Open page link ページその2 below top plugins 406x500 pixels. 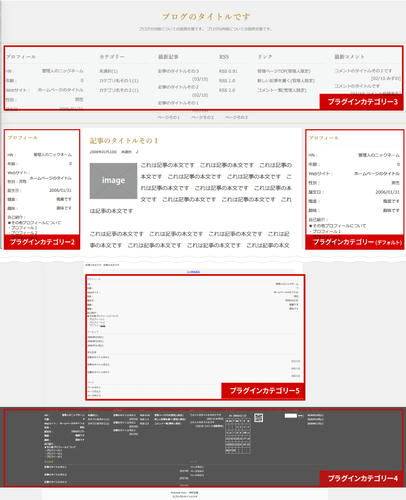pyautogui.click(x=203, y=117)
